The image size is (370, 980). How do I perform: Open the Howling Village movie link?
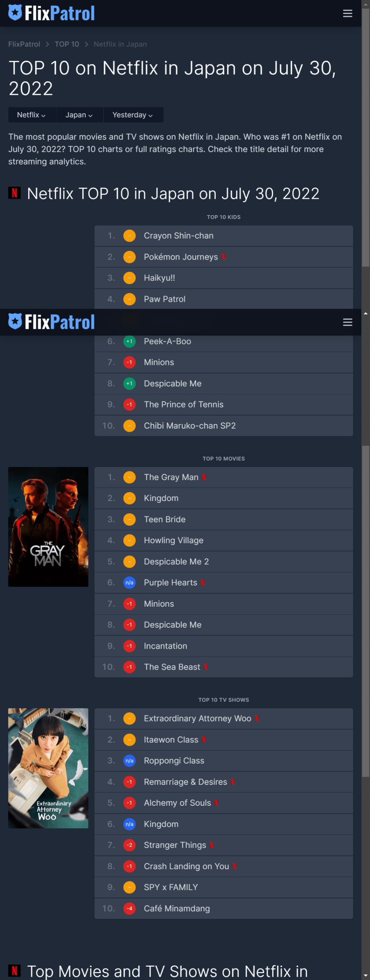coord(173,540)
